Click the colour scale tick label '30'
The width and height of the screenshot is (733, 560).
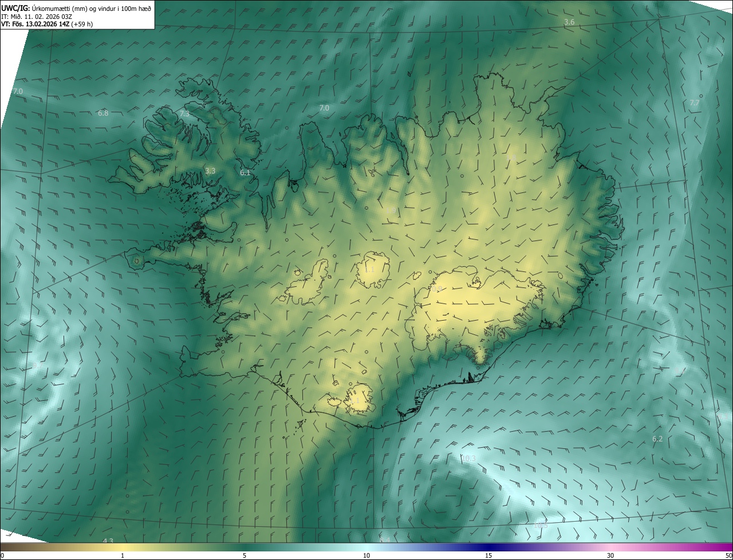610,555
